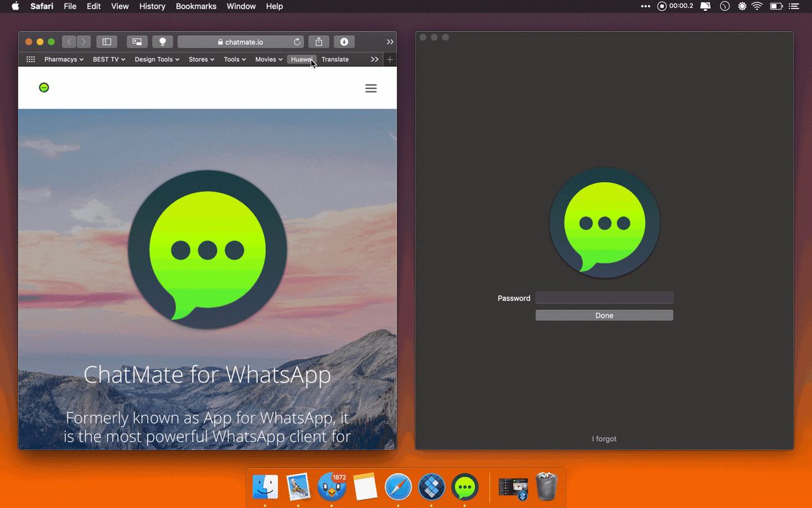This screenshot has width=812, height=508.
Task: Show Safari downloads
Action: click(x=344, y=42)
